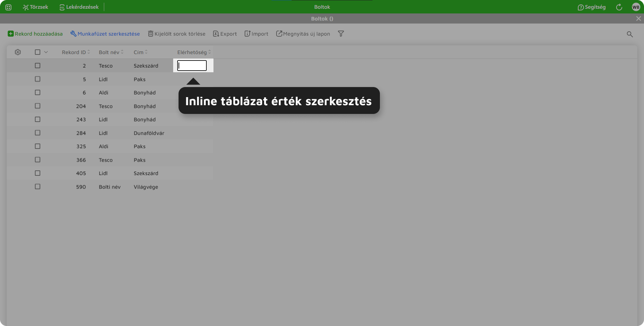This screenshot has height=326, width=644.
Task: Click Aldi in the row with ID 325
Action: tap(104, 146)
